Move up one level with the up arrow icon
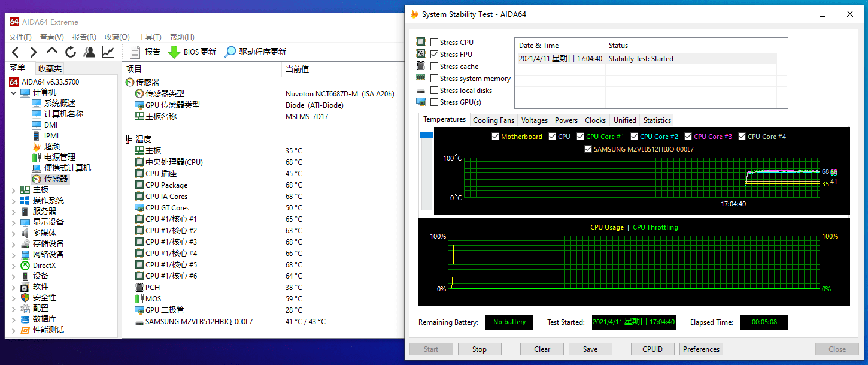 click(52, 52)
